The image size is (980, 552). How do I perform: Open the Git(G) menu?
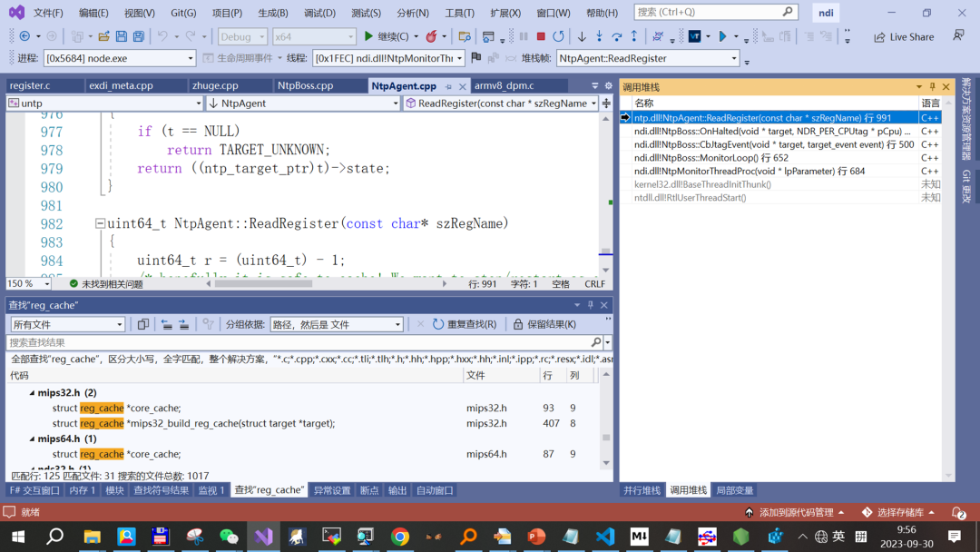tap(183, 13)
